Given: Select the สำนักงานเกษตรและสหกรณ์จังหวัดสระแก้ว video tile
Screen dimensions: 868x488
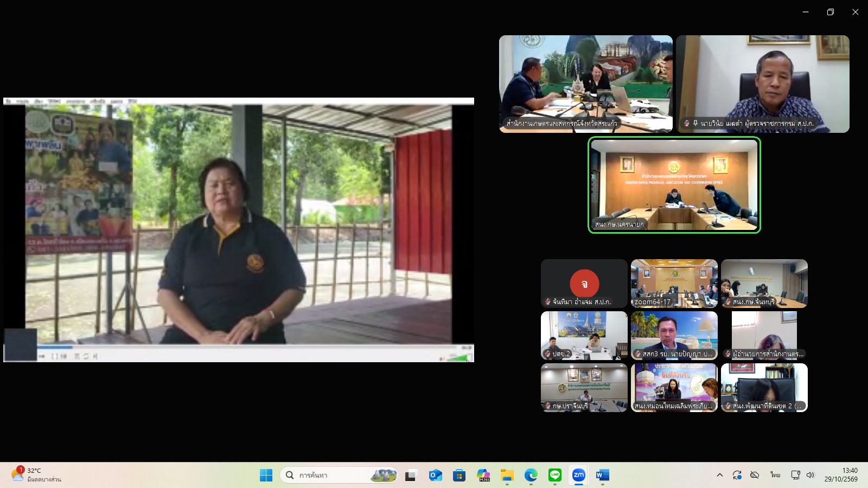Looking at the screenshot, I should click(x=586, y=84).
